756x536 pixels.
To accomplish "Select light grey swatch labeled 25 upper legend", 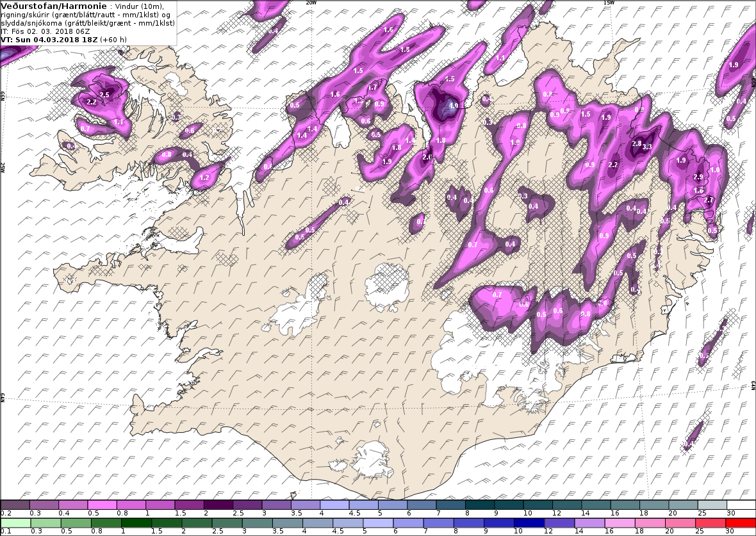I will tap(712, 505).
